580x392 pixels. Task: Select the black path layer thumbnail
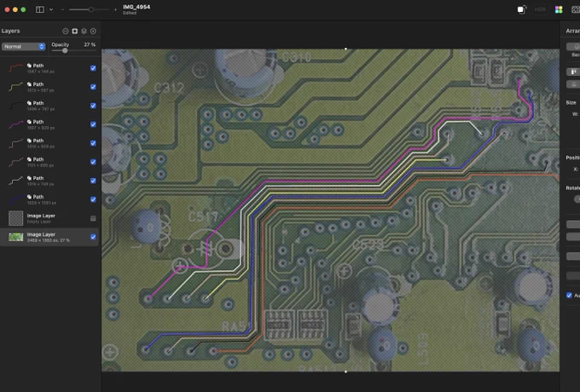tap(15, 106)
